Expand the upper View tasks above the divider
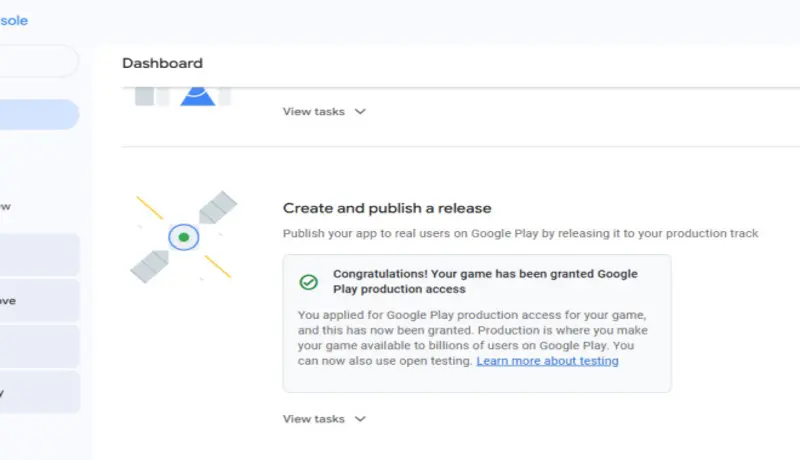Viewport: 800px width, 460px height. pyautogui.click(x=324, y=111)
